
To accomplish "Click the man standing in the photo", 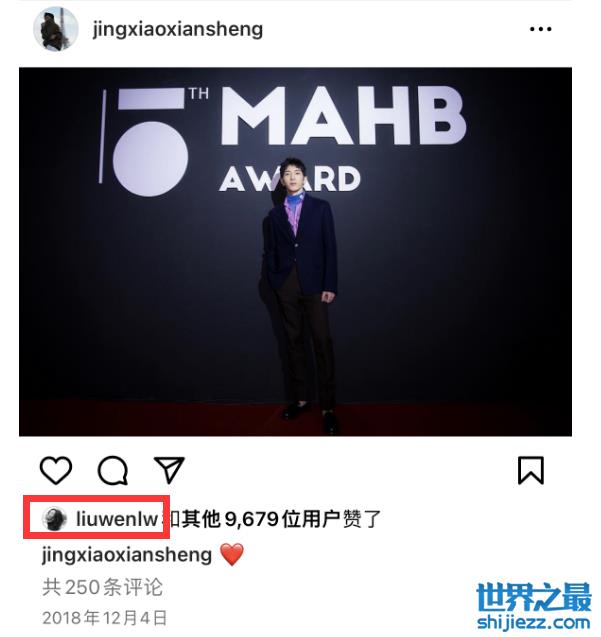I will tap(300, 295).
